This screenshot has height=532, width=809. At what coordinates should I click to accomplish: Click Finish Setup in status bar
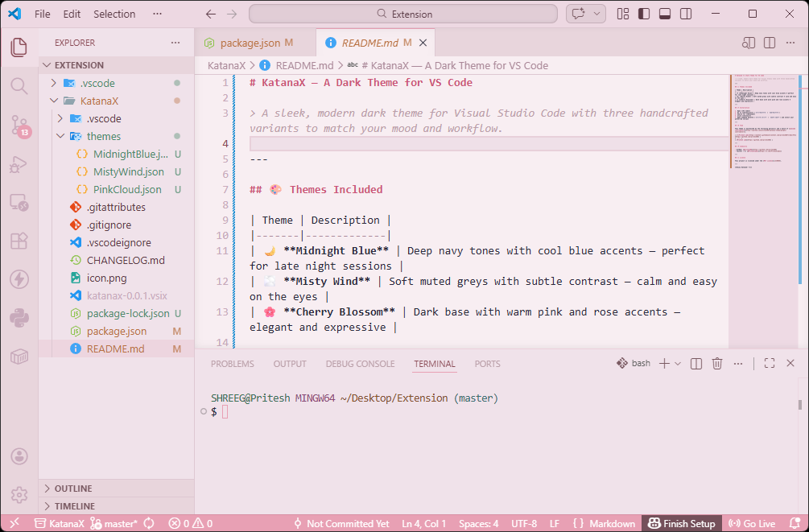click(682, 523)
